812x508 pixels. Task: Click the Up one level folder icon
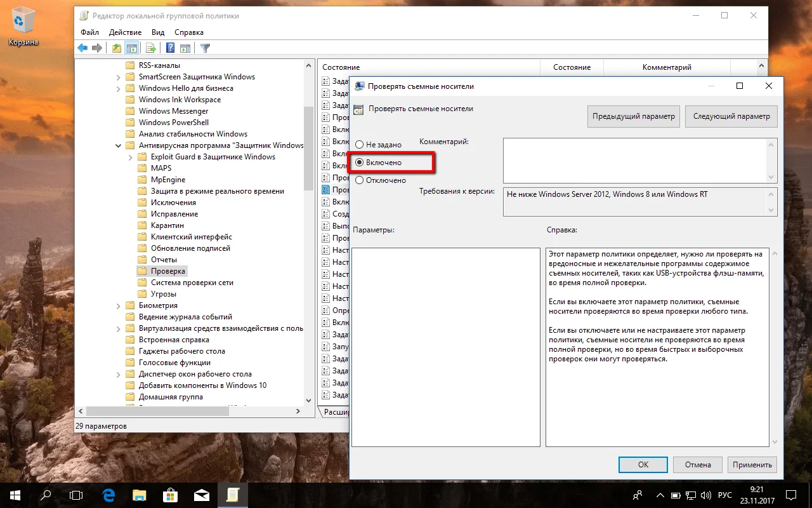(x=116, y=48)
